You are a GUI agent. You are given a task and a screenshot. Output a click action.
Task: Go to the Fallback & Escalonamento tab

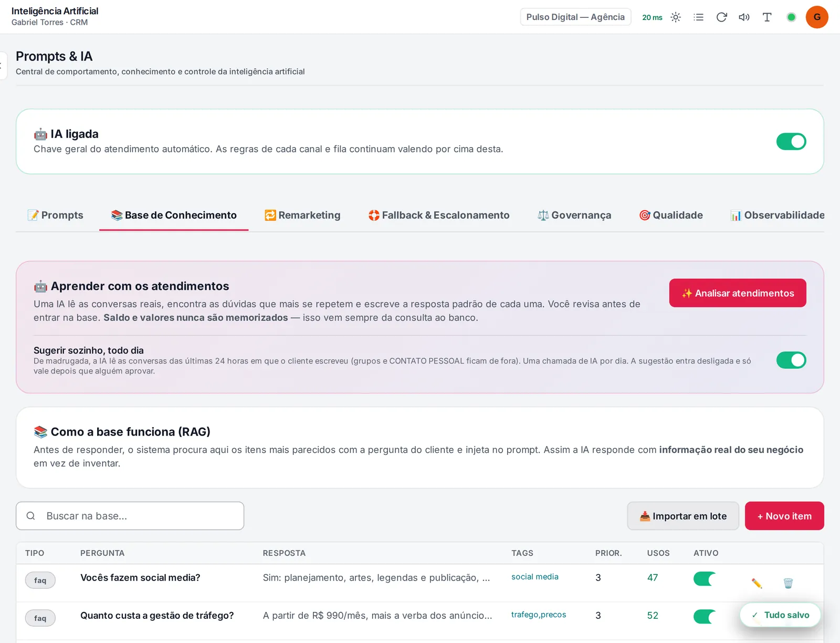pos(439,215)
